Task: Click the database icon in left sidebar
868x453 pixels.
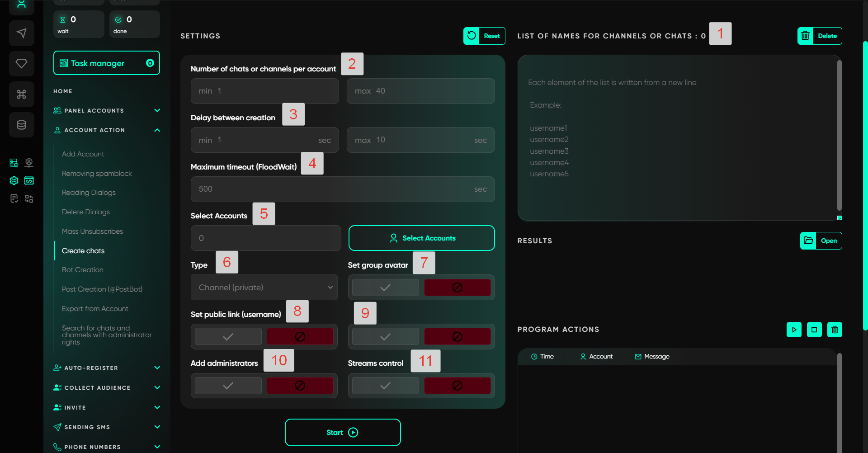Action: 21,125
